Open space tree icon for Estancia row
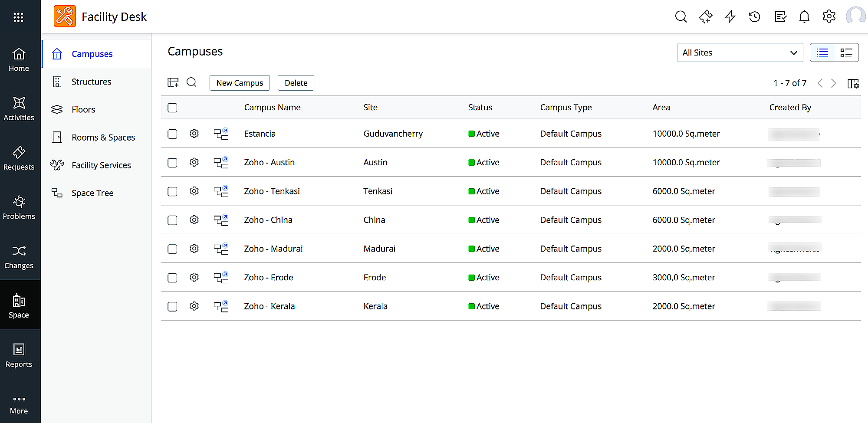 tap(221, 134)
